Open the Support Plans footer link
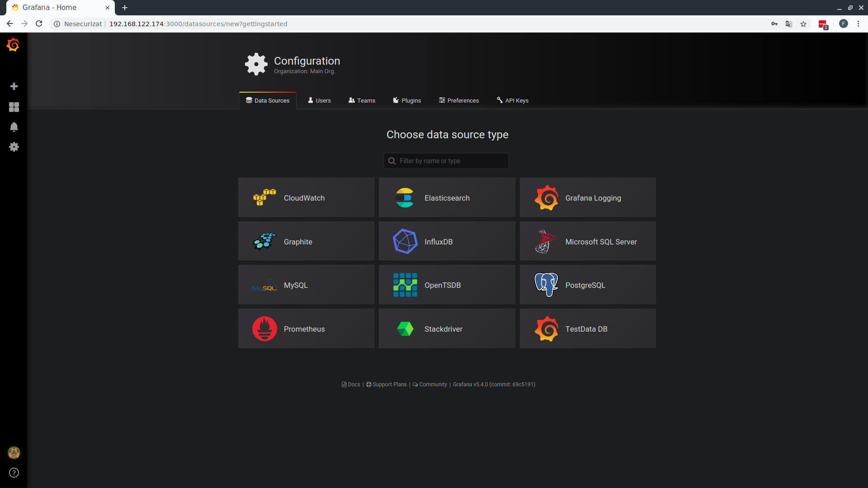The image size is (868, 488). [x=387, y=385]
